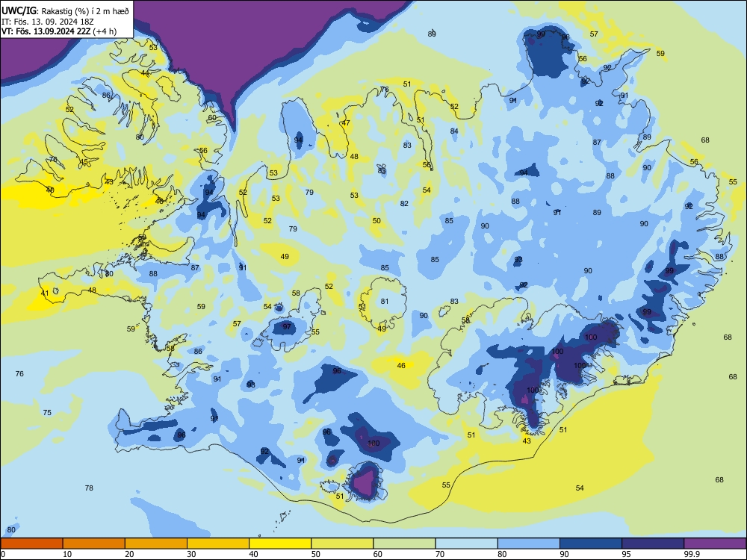747x560 pixels.
Task: Click the '84' humidity value on the map
Action: [x=454, y=131]
